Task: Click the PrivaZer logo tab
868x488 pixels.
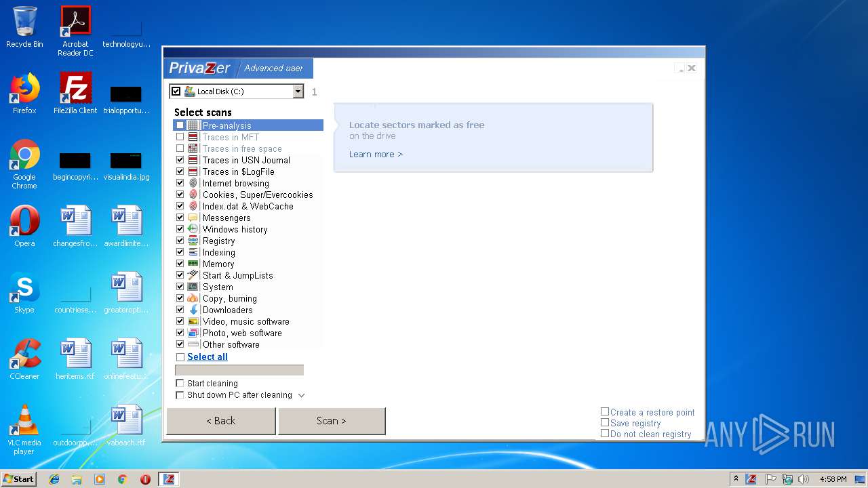Action: (x=200, y=68)
